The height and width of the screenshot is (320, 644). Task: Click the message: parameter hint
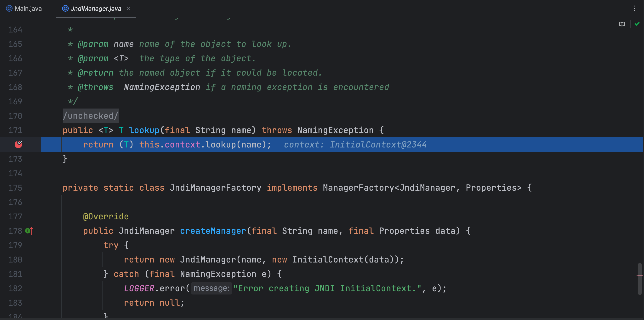click(x=212, y=288)
